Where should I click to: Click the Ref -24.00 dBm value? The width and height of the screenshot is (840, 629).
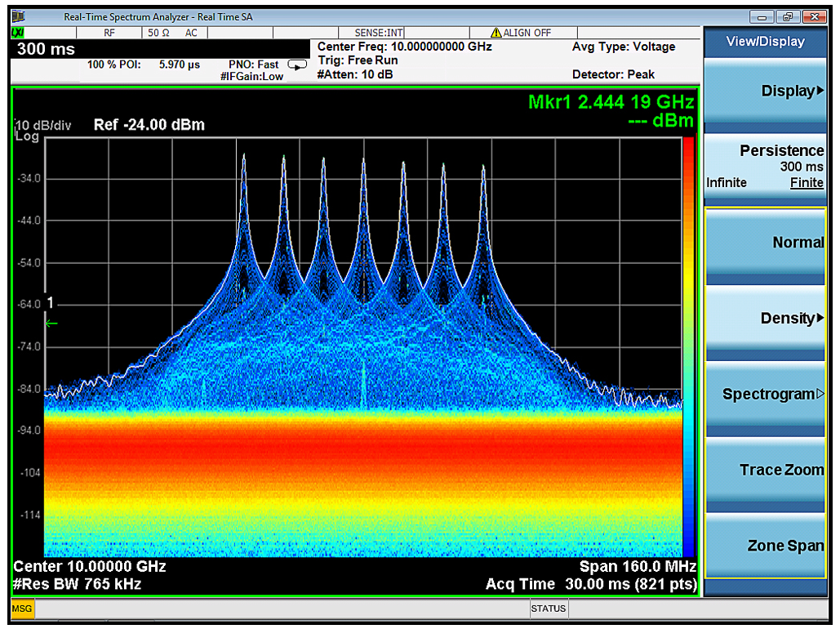[149, 125]
